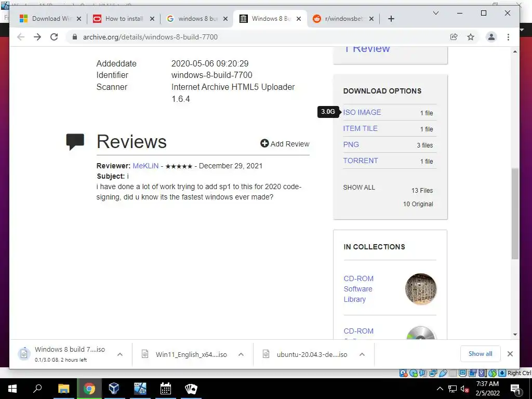This screenshot has width=532, height=399.
Task: Open the PNG download option
Action: pyautogui.click(x=351, y=144)
